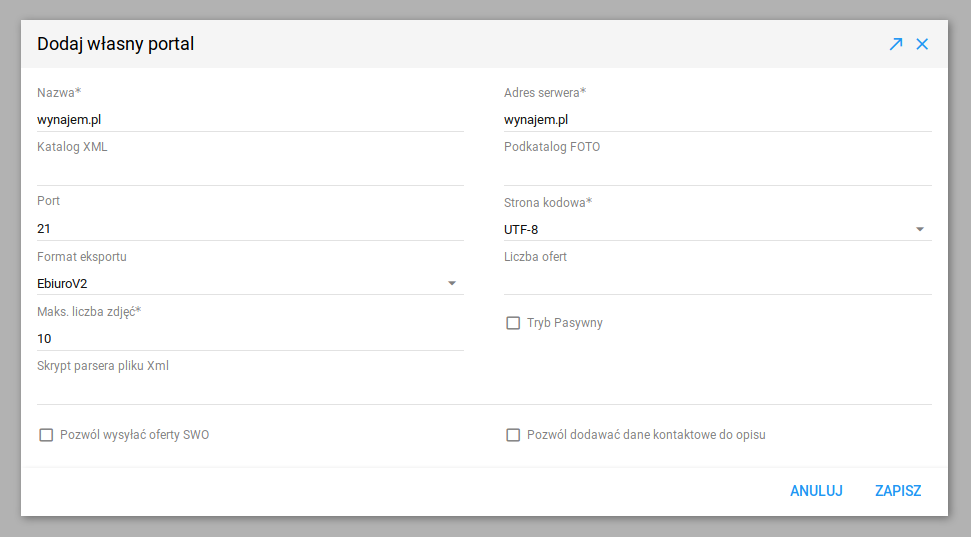Viewport: 971px width, 537px height.
Task: Select the EbiuroV2 export format field
Action: (250, 284)
